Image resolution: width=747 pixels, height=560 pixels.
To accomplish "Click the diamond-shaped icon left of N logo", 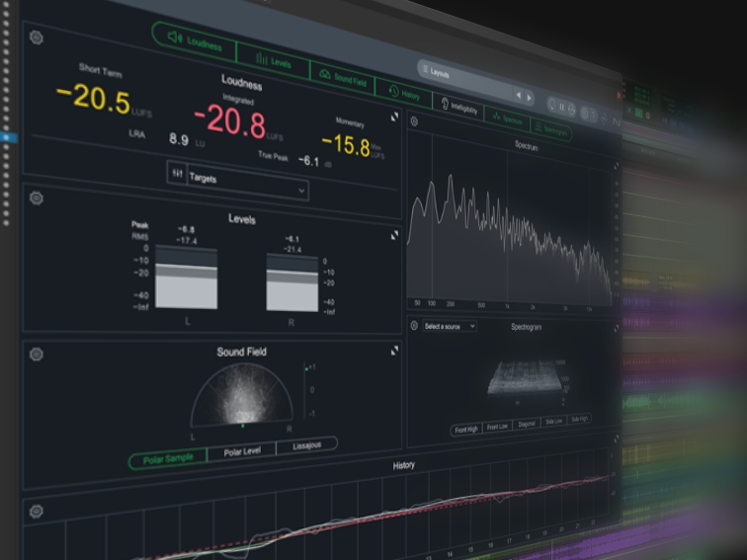I will (605, 120).
